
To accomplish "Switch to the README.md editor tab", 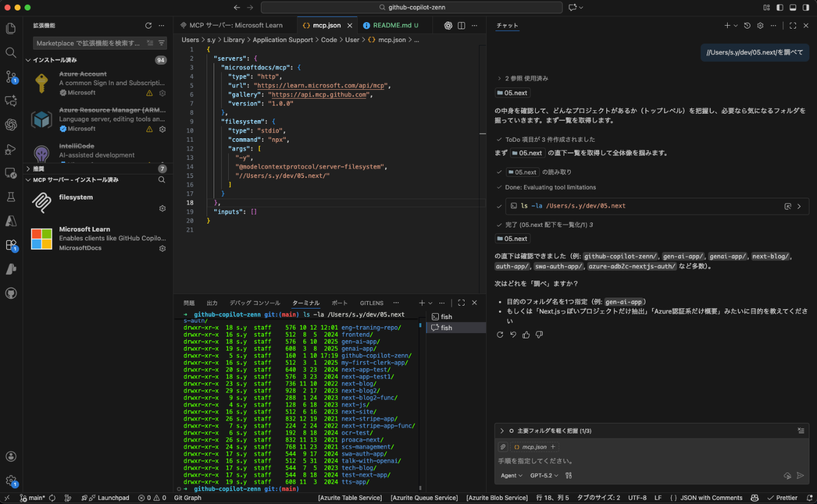I will (392, 26).
